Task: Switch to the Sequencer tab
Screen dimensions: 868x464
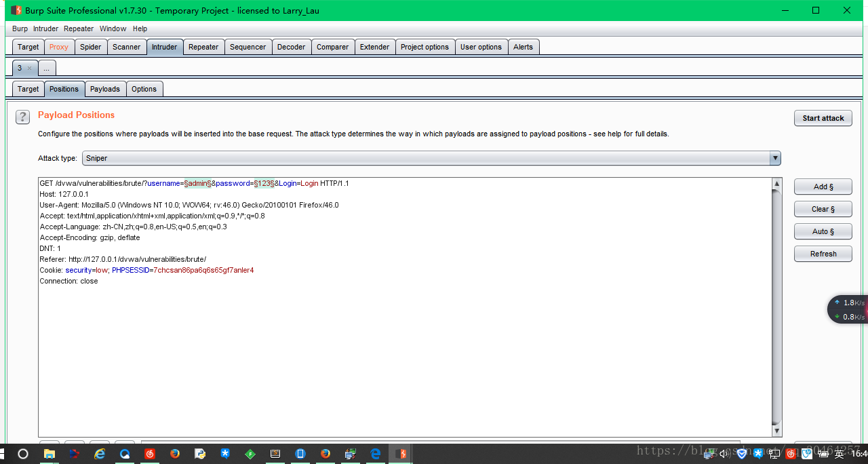Action: point(248,47)
